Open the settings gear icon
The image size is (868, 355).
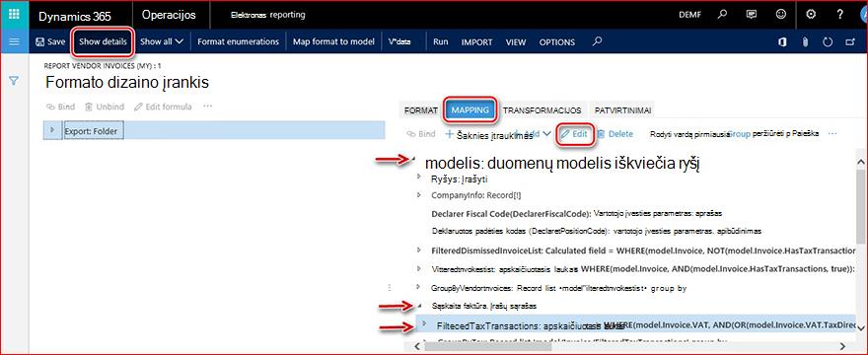click(811, 15)
